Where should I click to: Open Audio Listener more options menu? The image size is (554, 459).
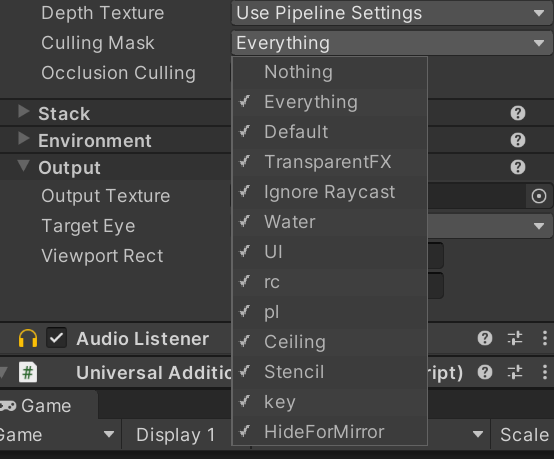[x=545, y=339]
